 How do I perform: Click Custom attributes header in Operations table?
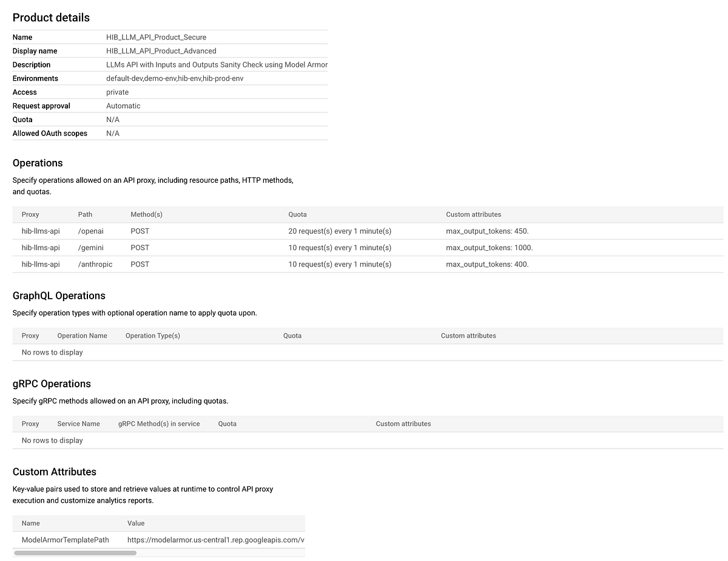point(473,214)
